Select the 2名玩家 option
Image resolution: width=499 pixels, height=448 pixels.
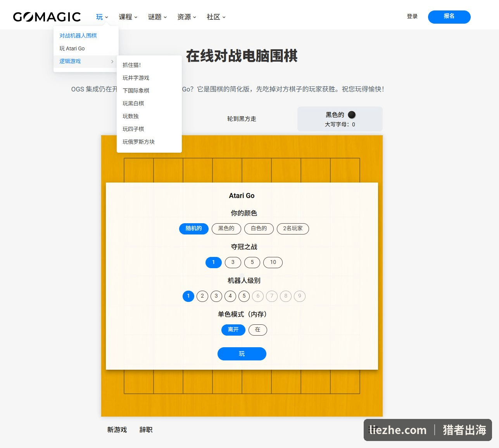point(293,229)
